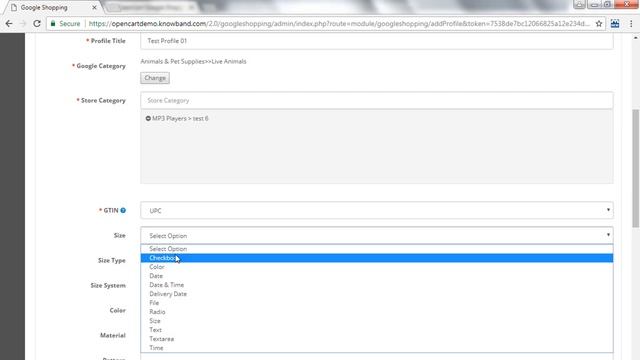Click the page vertical scrollbar thumb
640x360 pixels.
636,168
